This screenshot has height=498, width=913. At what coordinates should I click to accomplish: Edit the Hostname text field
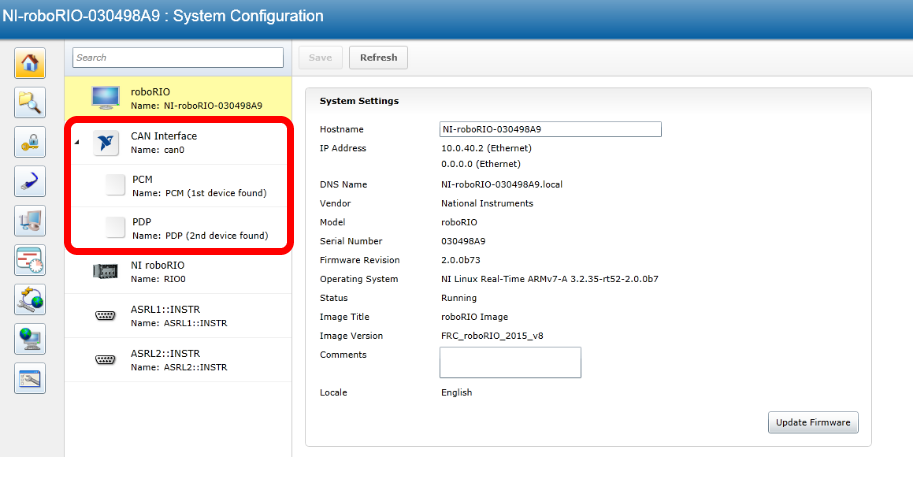[x=550, y=129]
